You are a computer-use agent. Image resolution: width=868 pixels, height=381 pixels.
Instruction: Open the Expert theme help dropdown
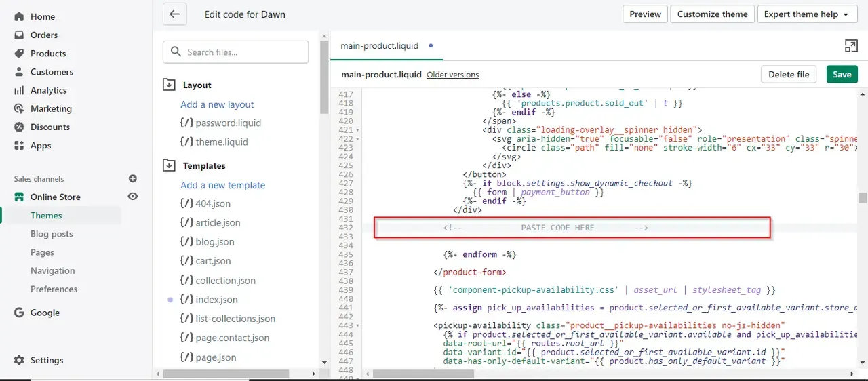pos(808,14)
